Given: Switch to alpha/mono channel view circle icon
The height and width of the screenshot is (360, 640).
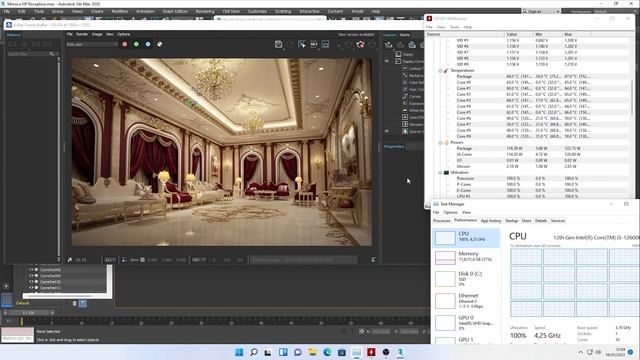Looking at the screenshot, I should pos(160,44).
